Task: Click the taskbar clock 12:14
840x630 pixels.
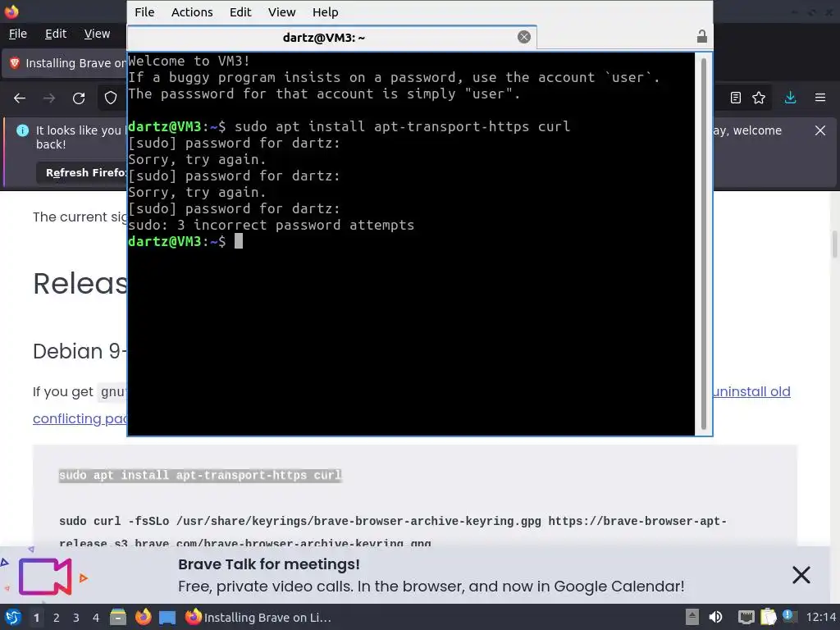Action: (821, 617)
